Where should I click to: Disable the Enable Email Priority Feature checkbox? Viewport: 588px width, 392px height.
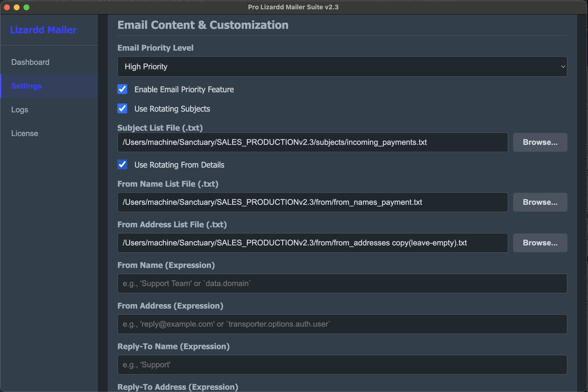pyautogui.click(x=122, y=89)
